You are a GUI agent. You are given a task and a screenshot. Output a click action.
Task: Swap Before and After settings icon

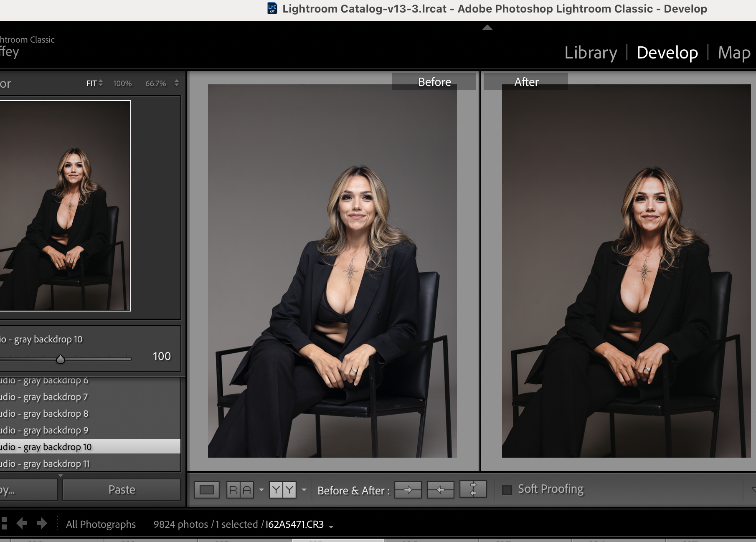click(x=473, y=489)
